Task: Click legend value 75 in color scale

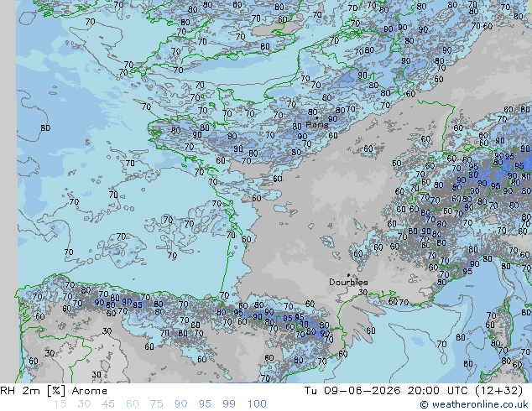Action: pyautogui.click(x=156, y=404)
